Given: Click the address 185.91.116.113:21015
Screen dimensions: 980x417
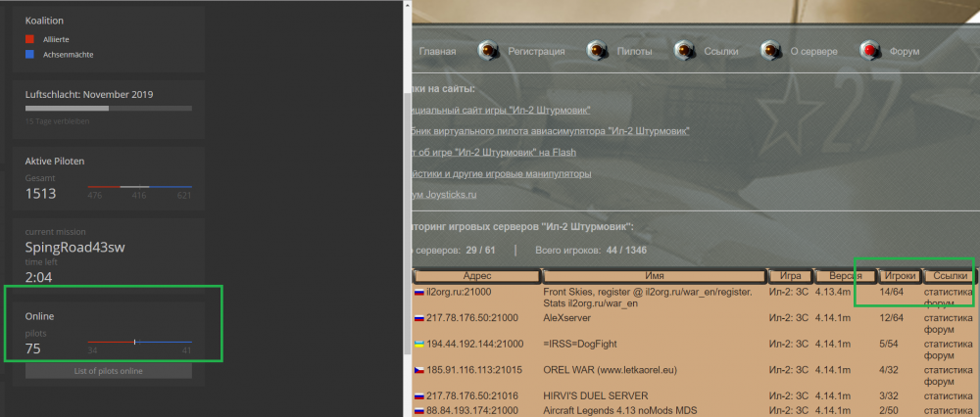Looking at the screenshot, I should coord(475,370).
